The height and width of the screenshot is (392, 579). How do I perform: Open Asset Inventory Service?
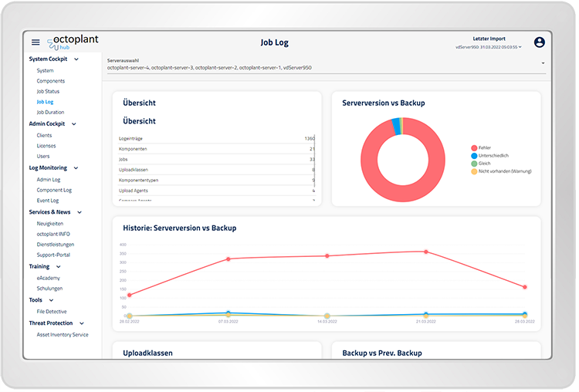click(63, 335)
